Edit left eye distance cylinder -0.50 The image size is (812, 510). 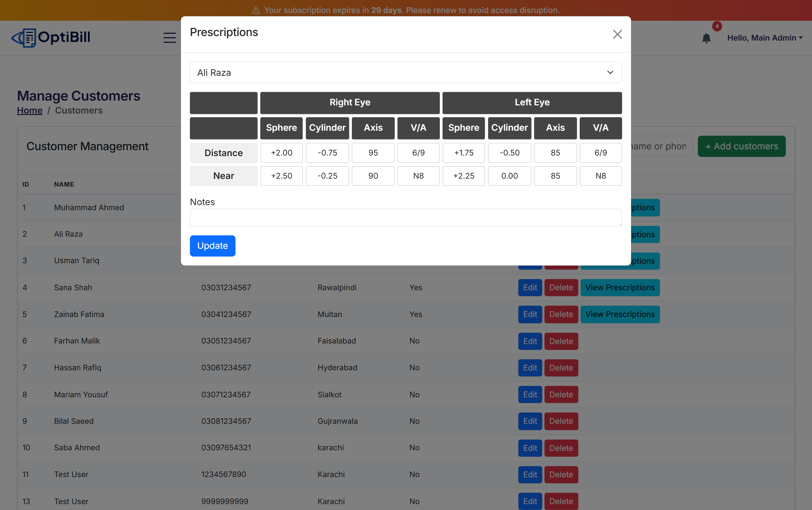(x=509, y=153)
